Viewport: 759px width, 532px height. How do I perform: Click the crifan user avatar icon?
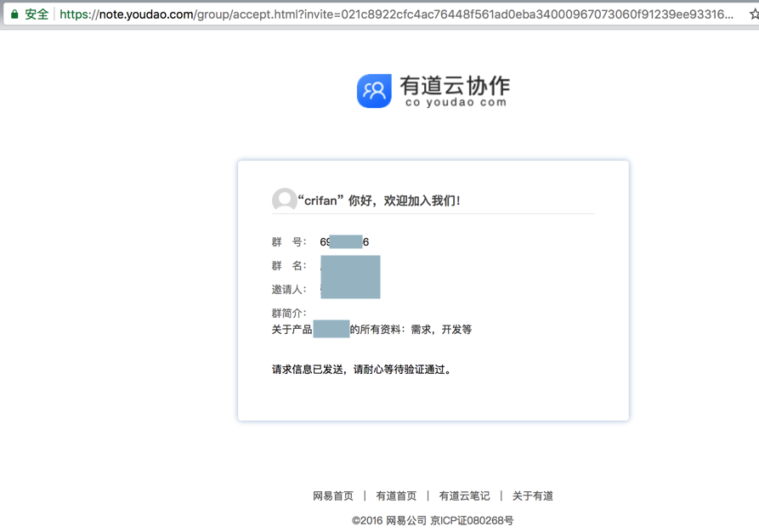(x=284, y=200)
